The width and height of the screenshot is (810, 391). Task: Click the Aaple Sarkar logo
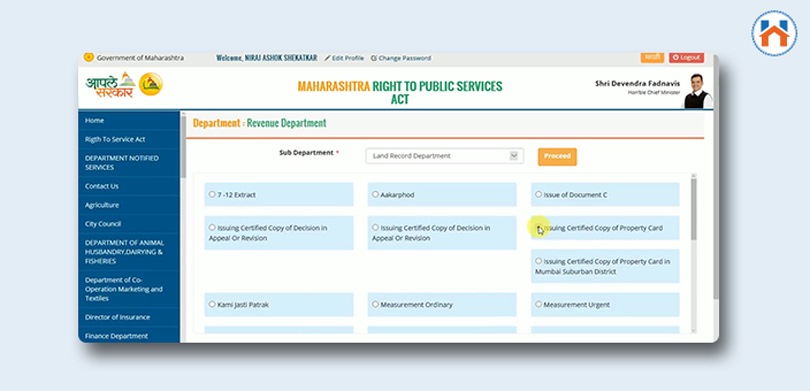coord(110,85)
